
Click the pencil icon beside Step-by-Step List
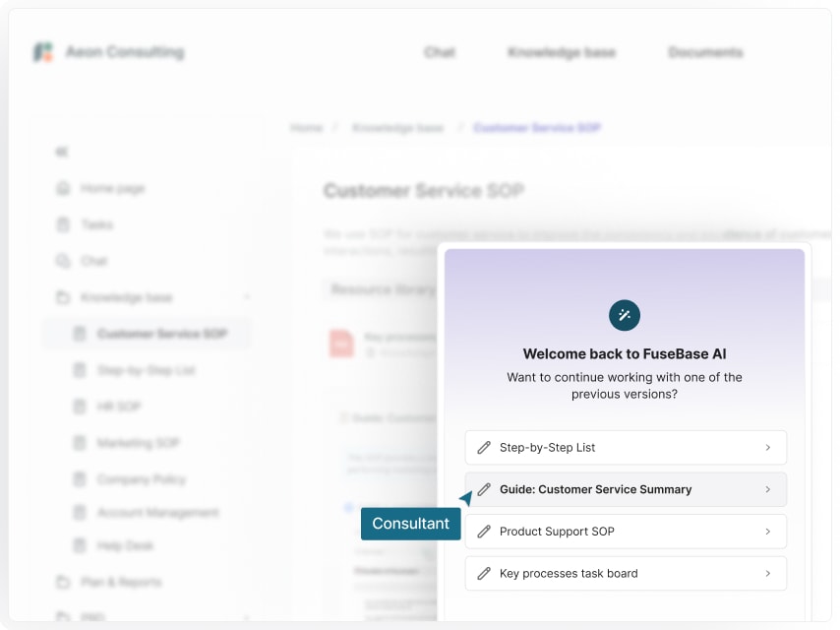pos(484,447)
